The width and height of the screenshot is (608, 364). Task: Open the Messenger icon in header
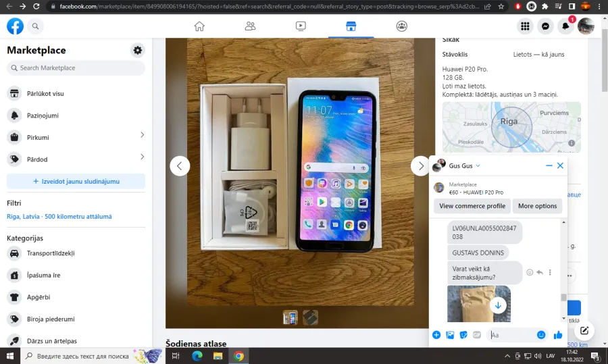click(x=545, y=26)
